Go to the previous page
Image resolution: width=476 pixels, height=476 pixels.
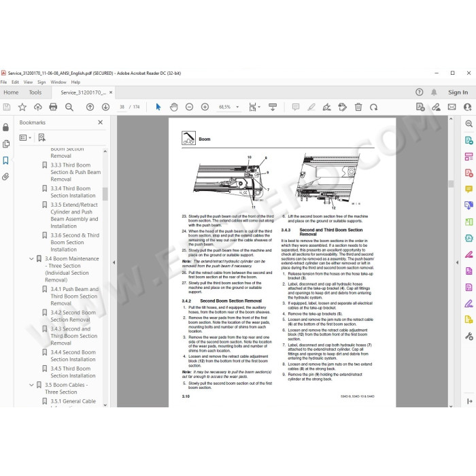[90, 107]
